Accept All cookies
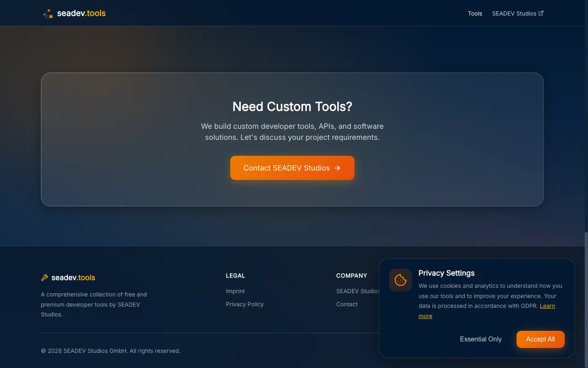The image size is (588, 368). 540,339
